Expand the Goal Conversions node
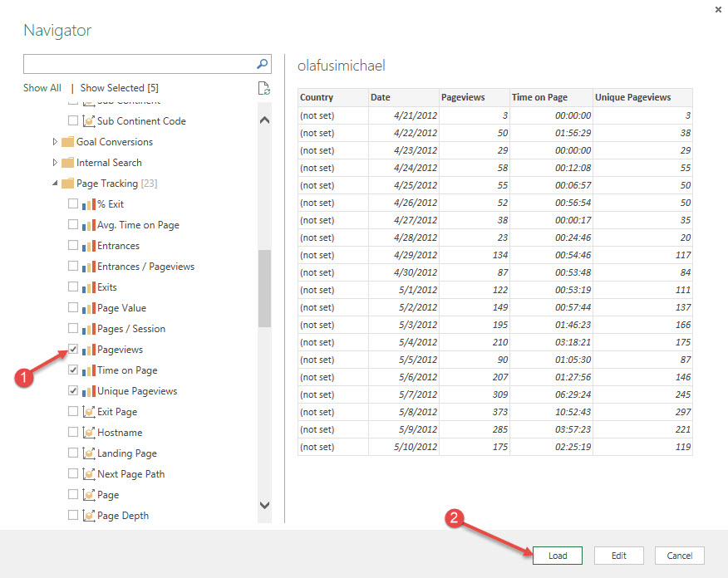The width and height of the screenshot is (728, 578). point(53,141)
